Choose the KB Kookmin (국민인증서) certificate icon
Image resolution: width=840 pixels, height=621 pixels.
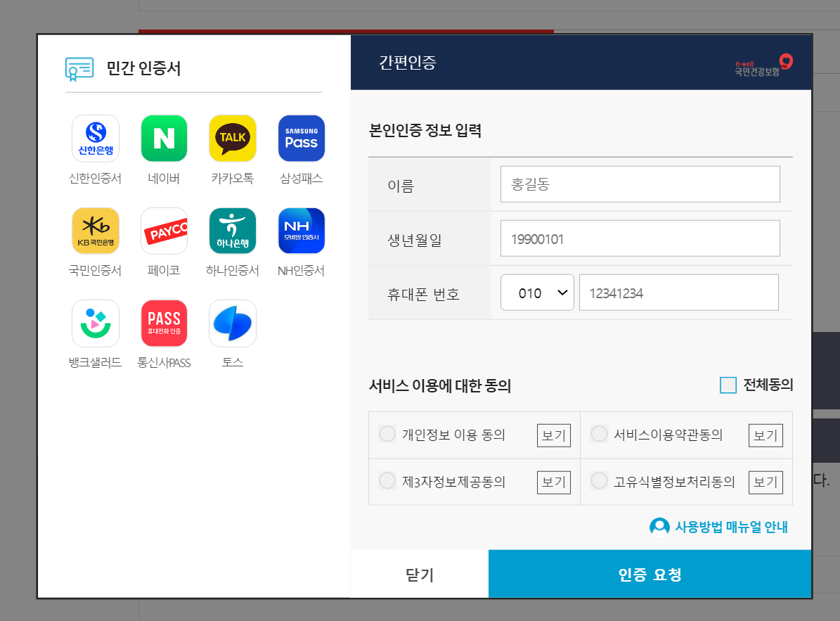tap(96, 231)
